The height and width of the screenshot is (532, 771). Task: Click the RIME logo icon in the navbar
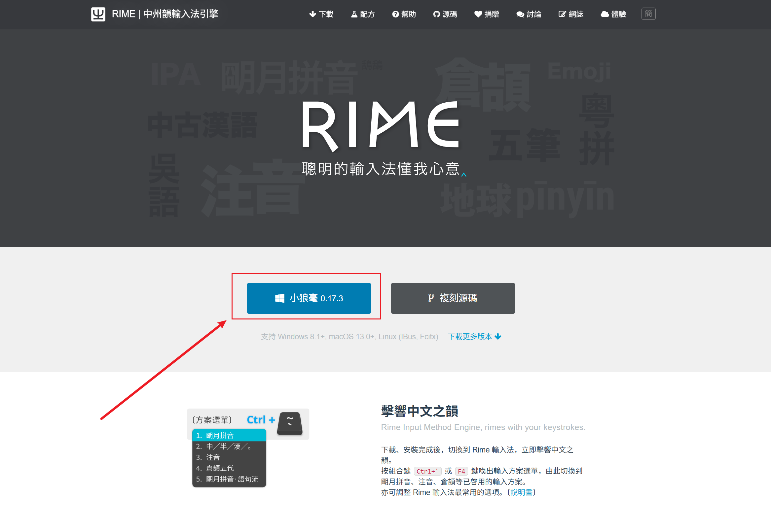98,14
